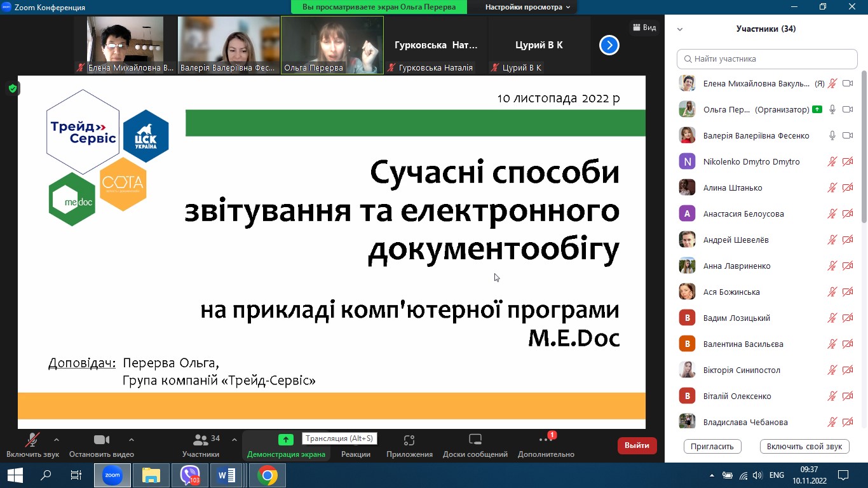Click camera icon in Ольга Перерва row
This screenshot has width=868, height=488.
(x=848, y=109)
